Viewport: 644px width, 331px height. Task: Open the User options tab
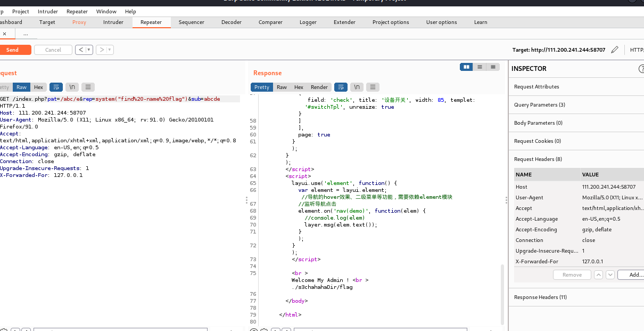click(442, 22)
